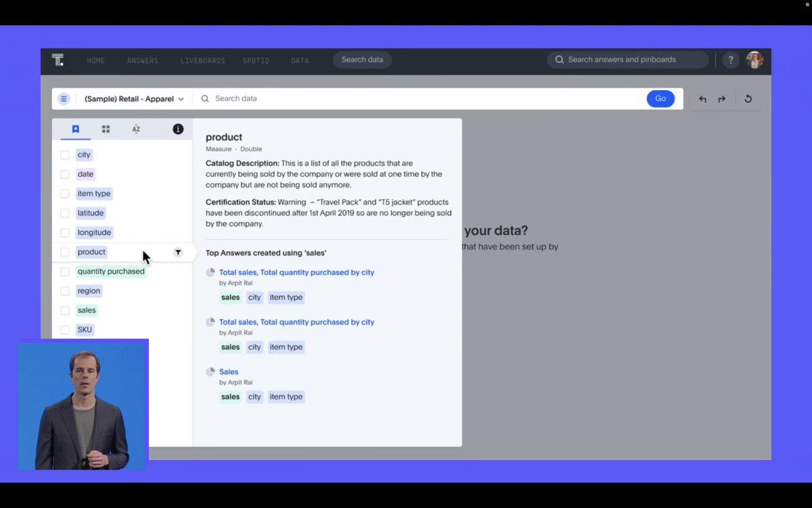
Task: Open the filter icon next to product column
Action: 178,252
